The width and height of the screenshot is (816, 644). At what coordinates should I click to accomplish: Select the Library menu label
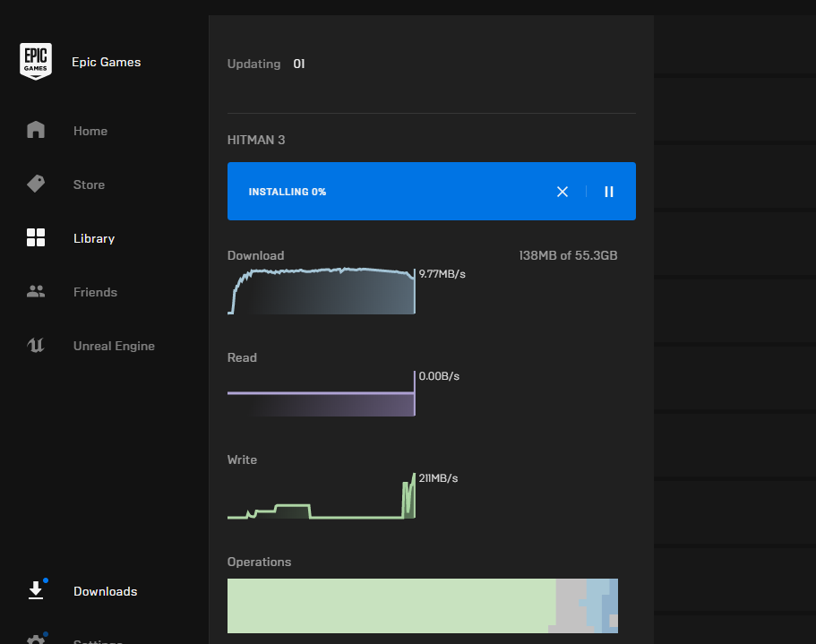point(94,239)
